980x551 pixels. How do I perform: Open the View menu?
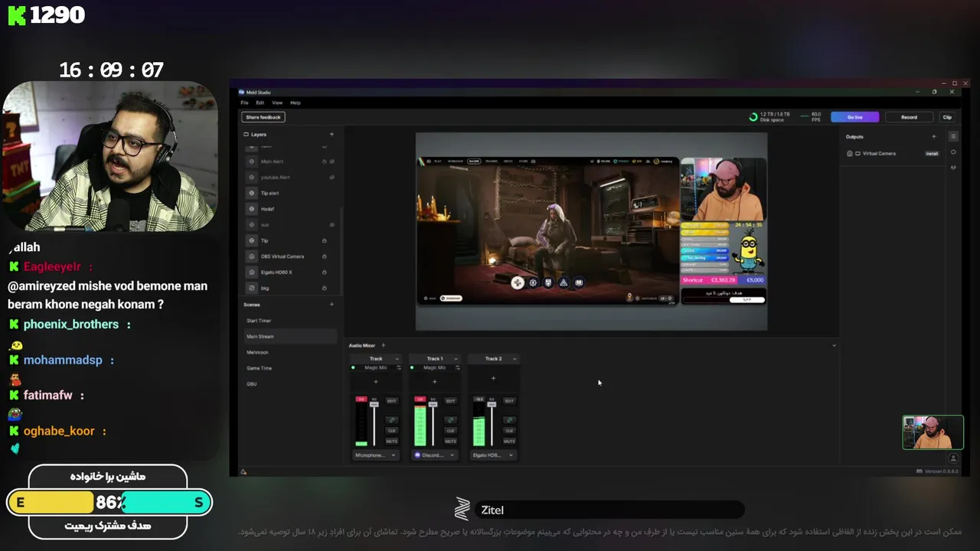click(x=277, y=103)
